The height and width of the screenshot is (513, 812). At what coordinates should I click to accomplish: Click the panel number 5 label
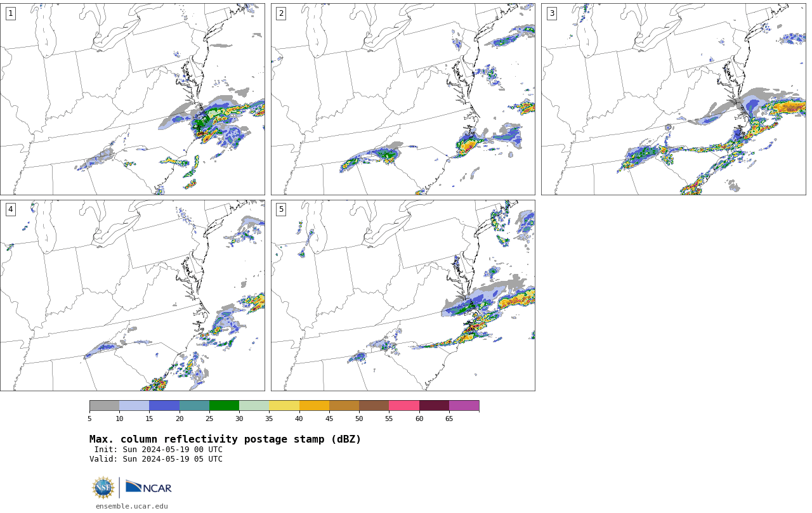(x=281, y=209)
